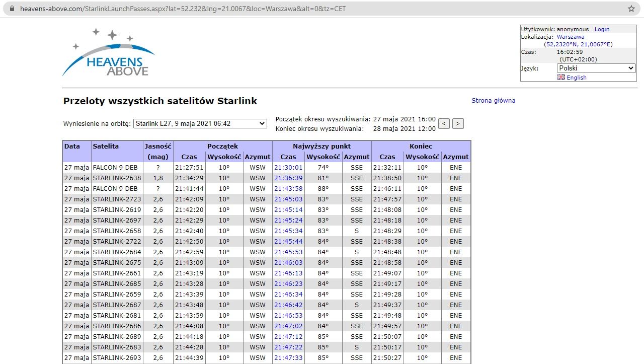Image resolution: width=644 pixels, height=364 pixels.
Task: Open pass details for 21:45:24
Action: (288, 221)
